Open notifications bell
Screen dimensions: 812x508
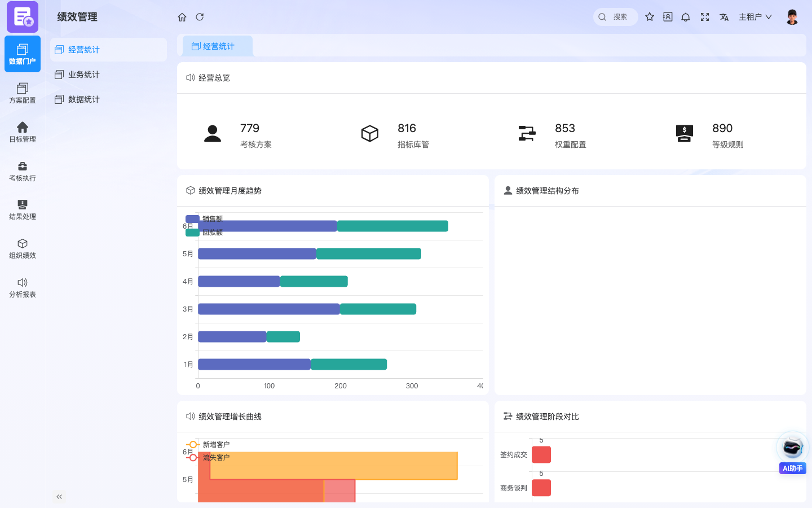tap(686, 17)
